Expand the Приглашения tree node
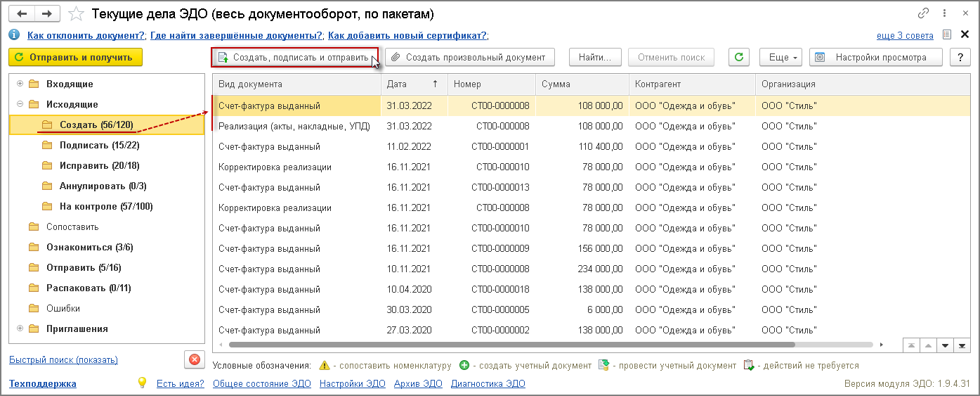The width and height of the screenshot is (980, 396). tap(20, 328)
